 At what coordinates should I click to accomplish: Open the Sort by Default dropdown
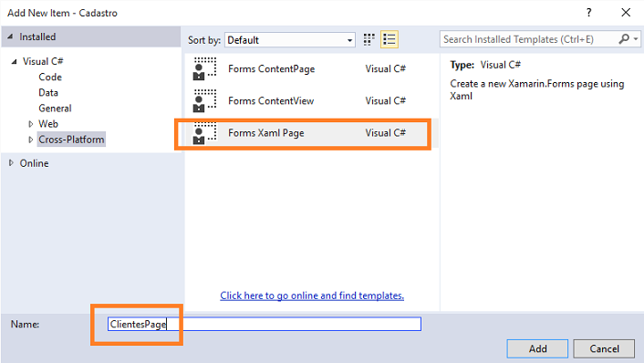[x=290, y=40]
